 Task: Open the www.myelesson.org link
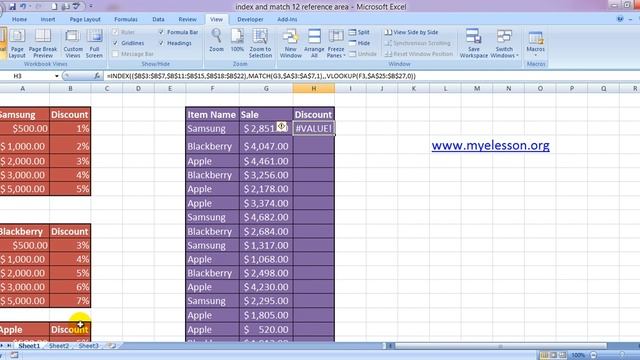point(491,145)
